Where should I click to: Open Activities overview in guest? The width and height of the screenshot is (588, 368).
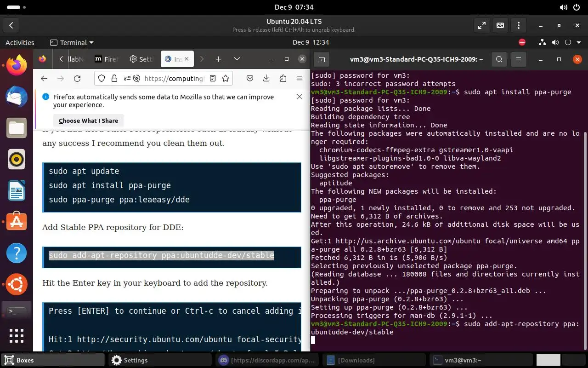pyautogui.click(x=20, y=42)
